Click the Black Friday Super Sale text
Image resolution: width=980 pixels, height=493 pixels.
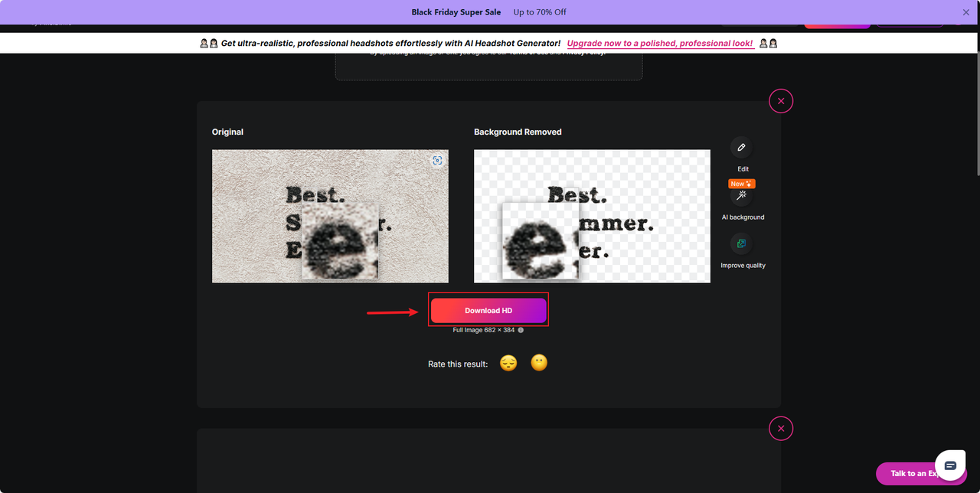click(456, 12)
